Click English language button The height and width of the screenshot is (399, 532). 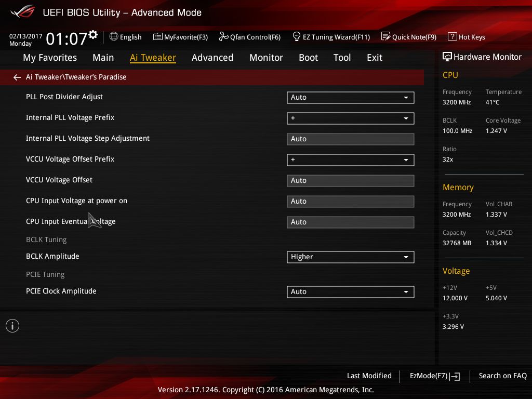click(126, 37)
